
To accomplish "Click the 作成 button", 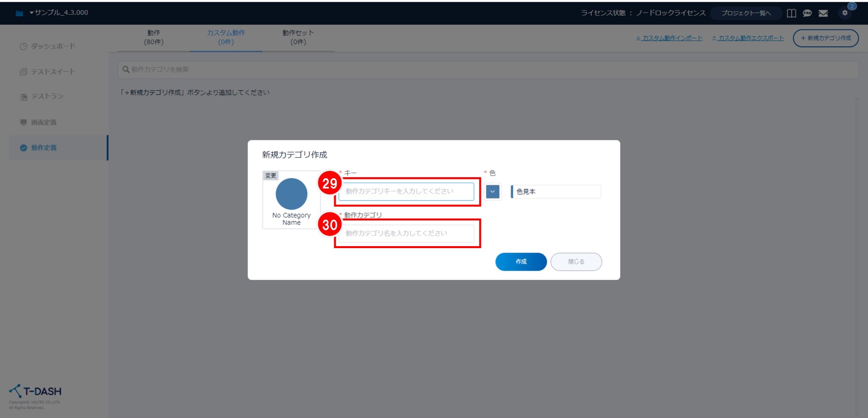I will pos(521,262).
